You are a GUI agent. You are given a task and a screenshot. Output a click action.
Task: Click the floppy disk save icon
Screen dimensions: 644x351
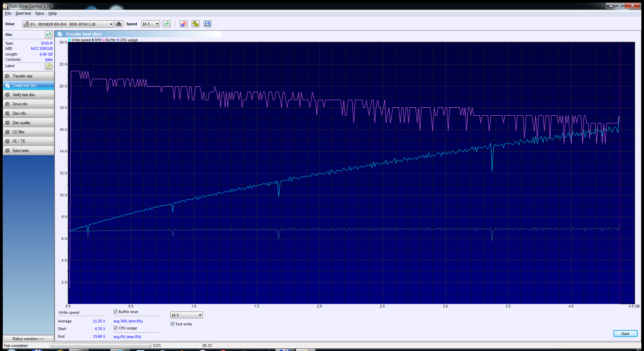(208, 24)
